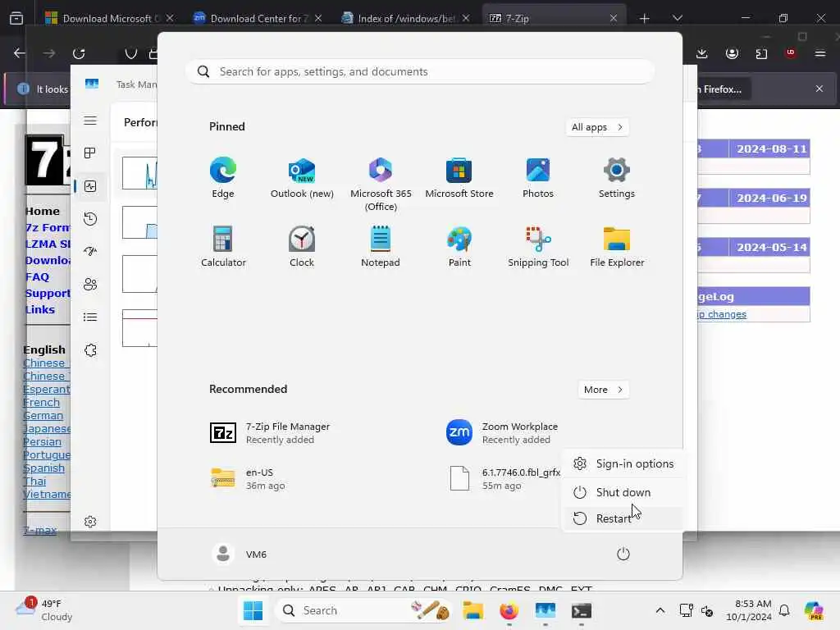Viewport: 840px width, 630px height.
Task: Open the Firefox account icon
Action: [x=732, y=53]
